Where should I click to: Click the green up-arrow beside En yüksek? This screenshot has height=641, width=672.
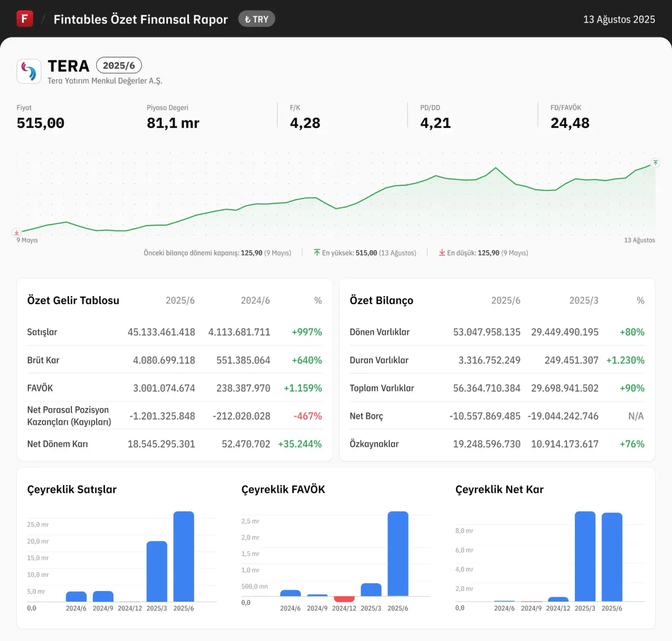[317, 253]
